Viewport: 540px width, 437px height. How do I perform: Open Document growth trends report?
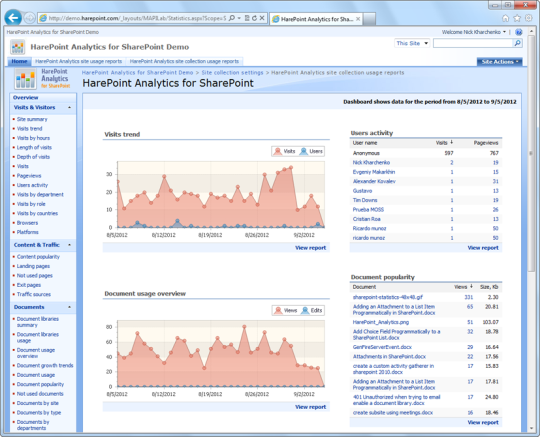pos(45,365)
